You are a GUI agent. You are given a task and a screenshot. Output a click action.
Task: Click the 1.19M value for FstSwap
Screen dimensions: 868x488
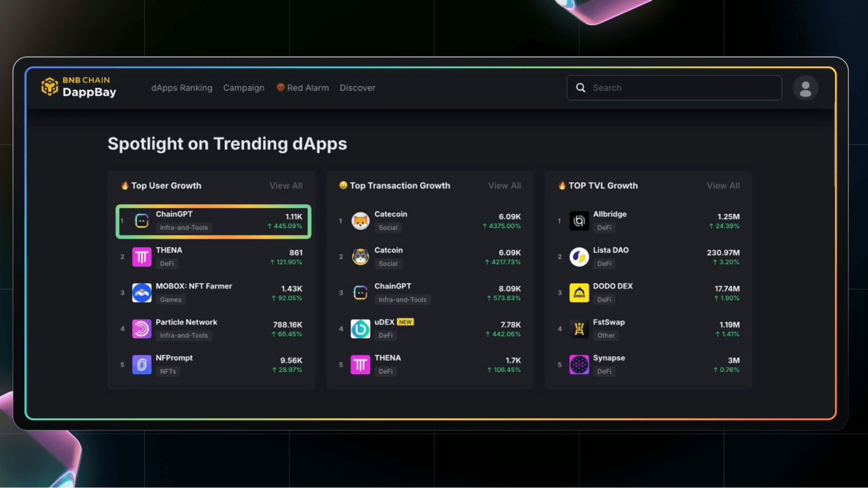coord(729,324)
